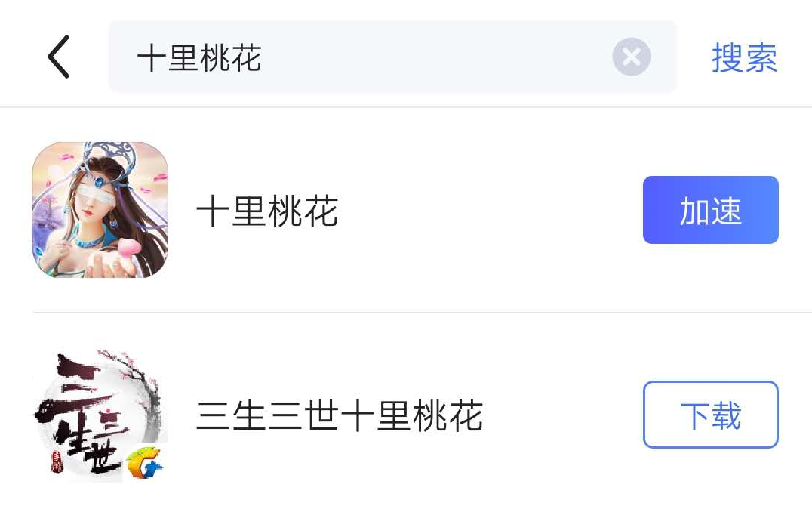Image resolution: width=812 pixels, height=509 pixels.
Task: Select the 十里桃花 game title text
Action: pos(267,211)
